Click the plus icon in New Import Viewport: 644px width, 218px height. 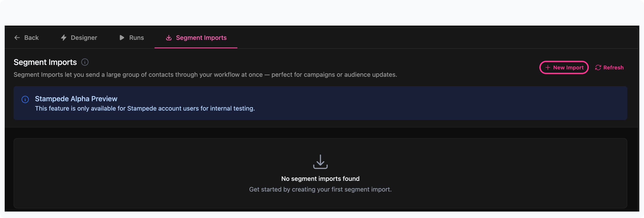548,67
